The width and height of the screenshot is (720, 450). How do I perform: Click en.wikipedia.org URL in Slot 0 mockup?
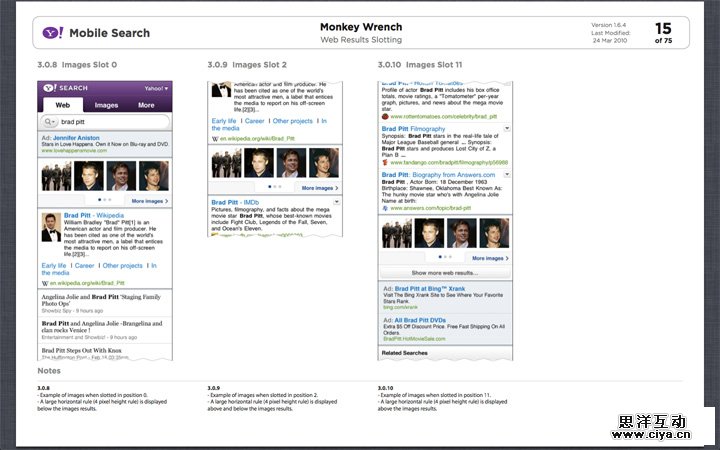click(87, 283)
